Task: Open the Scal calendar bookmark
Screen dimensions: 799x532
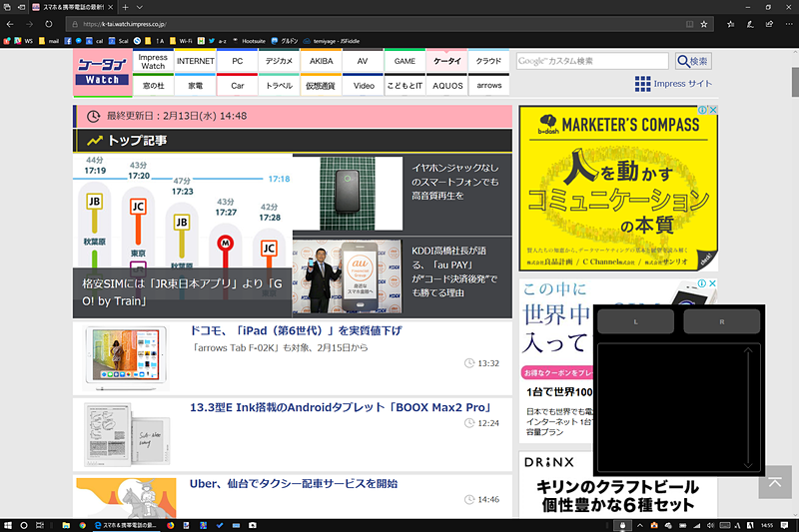Action: point(119,41)
